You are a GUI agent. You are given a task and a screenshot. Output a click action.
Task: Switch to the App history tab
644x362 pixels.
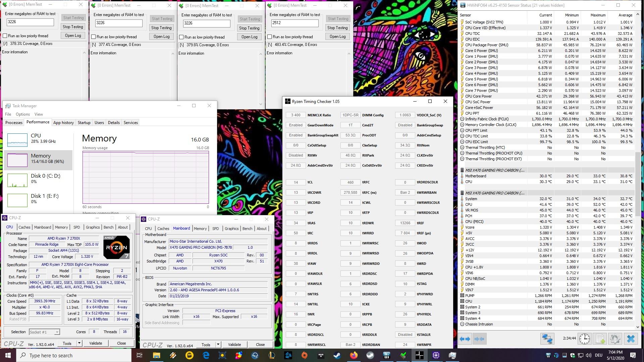click(x=63, y=123)
